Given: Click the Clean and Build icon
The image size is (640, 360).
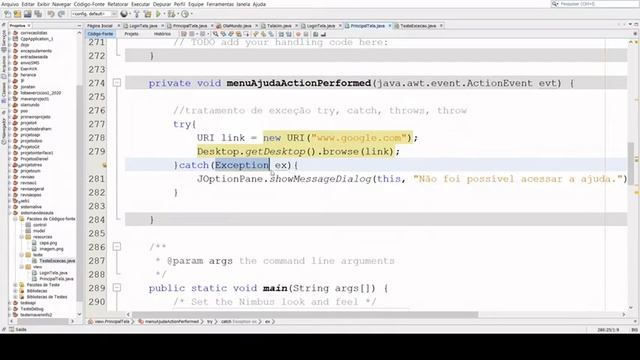Looking at the screenshot, I should click(x=147, y=14).
